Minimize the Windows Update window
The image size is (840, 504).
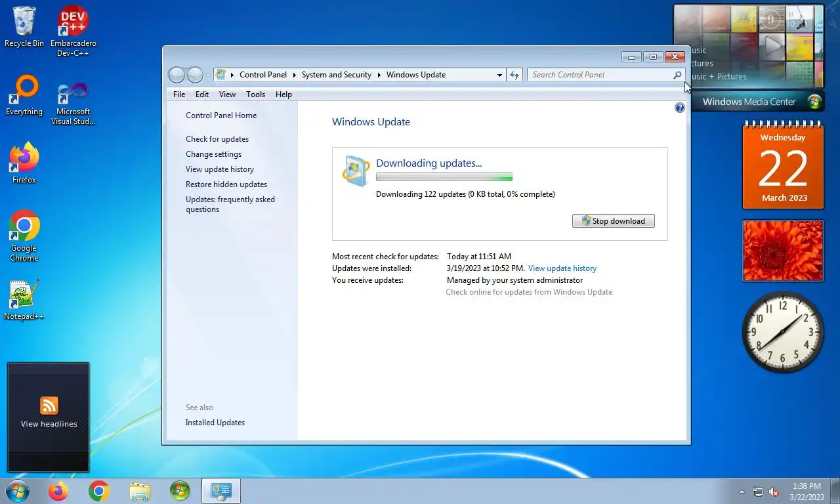(632, 57)
